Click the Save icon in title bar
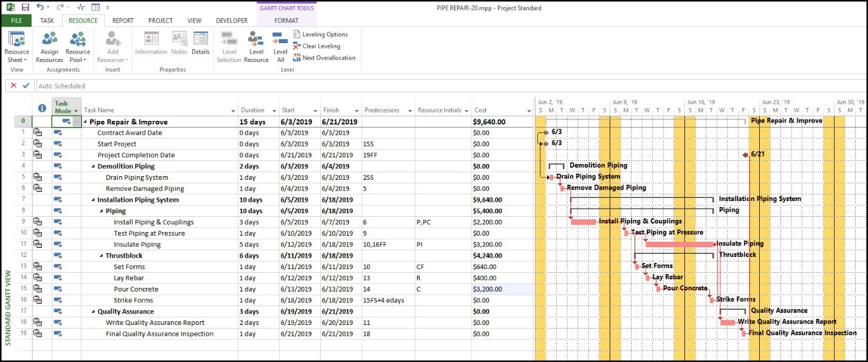868x362 pixels. (x=25, y=7)
